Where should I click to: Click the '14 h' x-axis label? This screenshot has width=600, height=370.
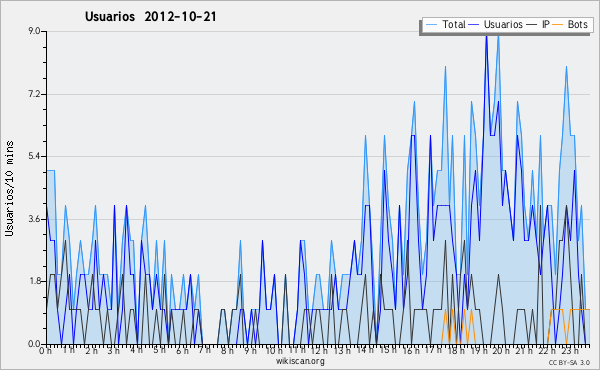366,350
